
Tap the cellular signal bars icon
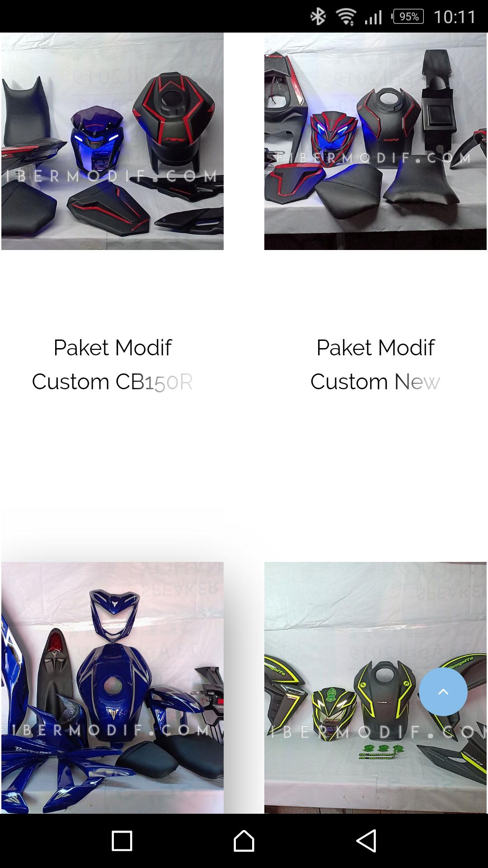[x=373, y=17]
